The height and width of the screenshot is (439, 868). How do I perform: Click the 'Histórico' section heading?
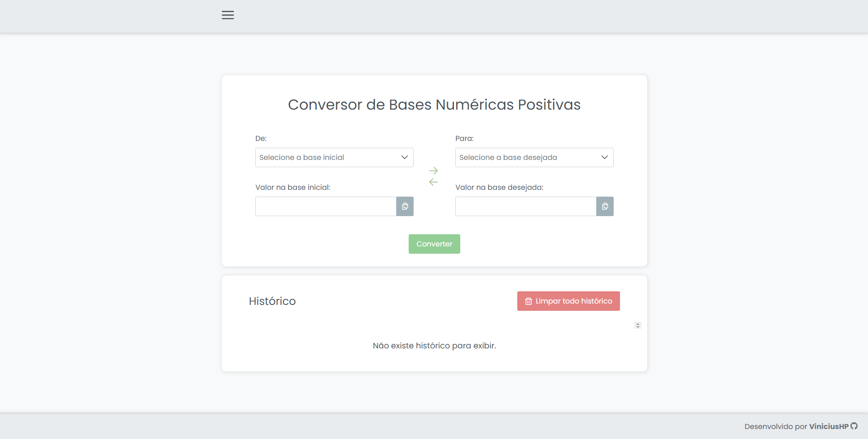272,301
